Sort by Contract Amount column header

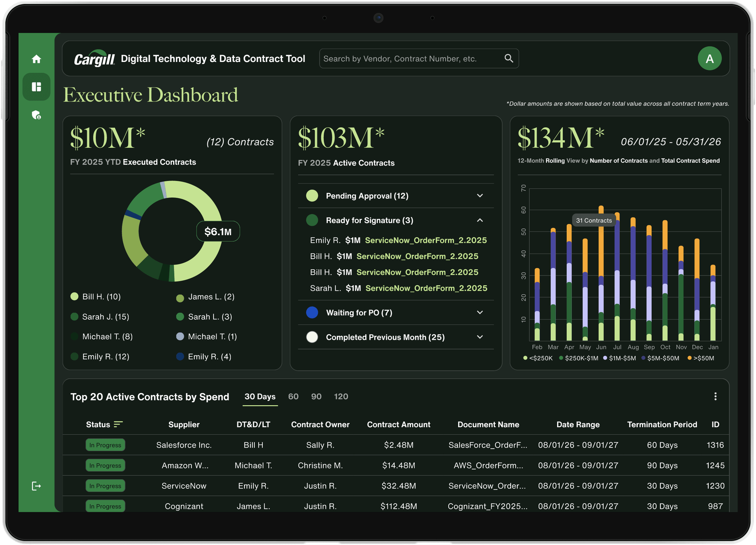tap(398, 425)
